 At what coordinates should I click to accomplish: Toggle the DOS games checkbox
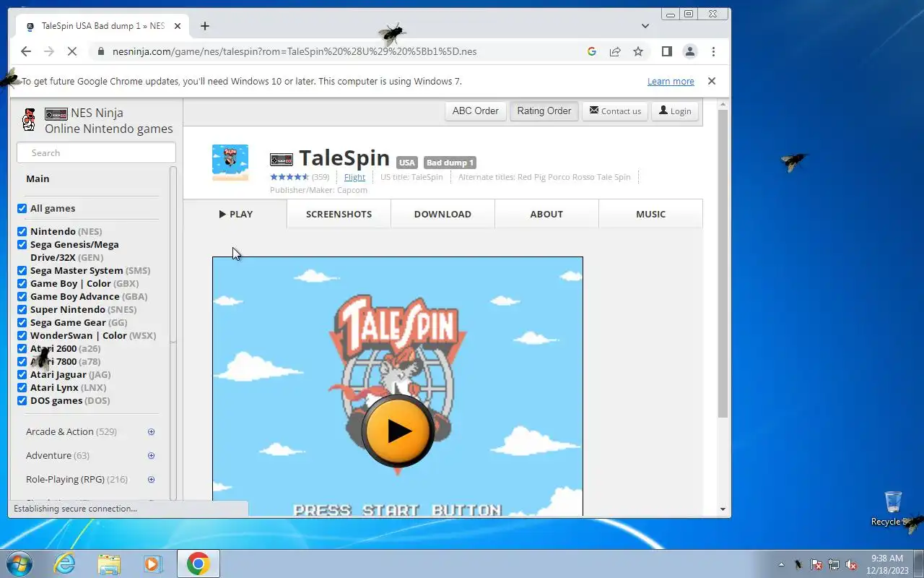[x=22, y=400]
